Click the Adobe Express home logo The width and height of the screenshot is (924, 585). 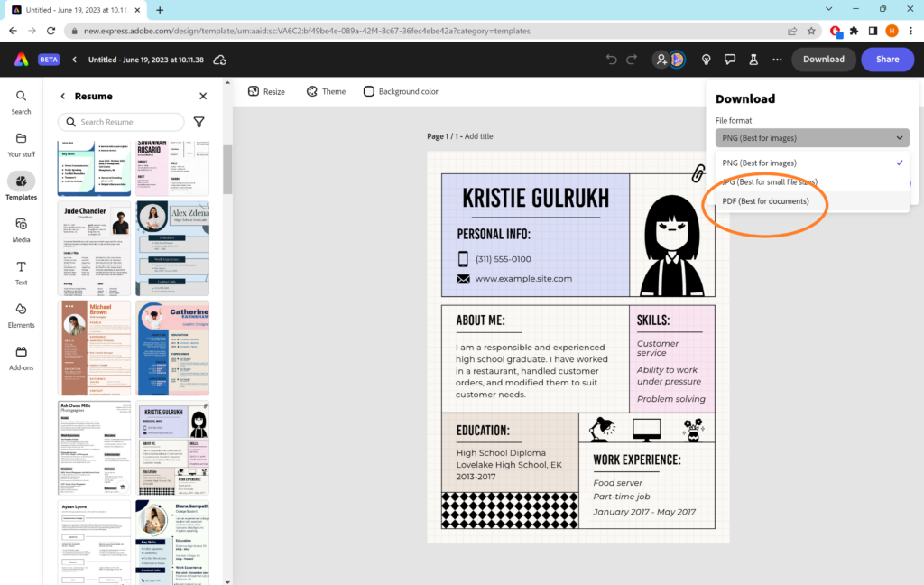tap(22, 60)
